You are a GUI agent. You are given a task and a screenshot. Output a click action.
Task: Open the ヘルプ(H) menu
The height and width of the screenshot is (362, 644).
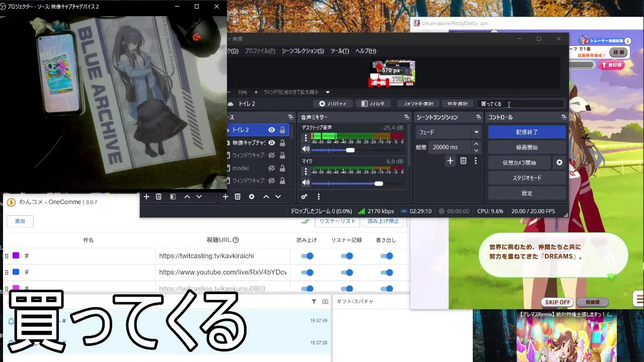point(366,51)
